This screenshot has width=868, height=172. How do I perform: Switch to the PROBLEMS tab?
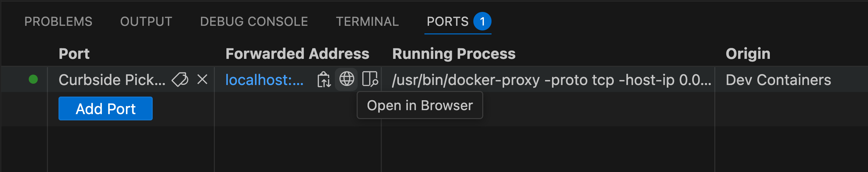point(58,21)
